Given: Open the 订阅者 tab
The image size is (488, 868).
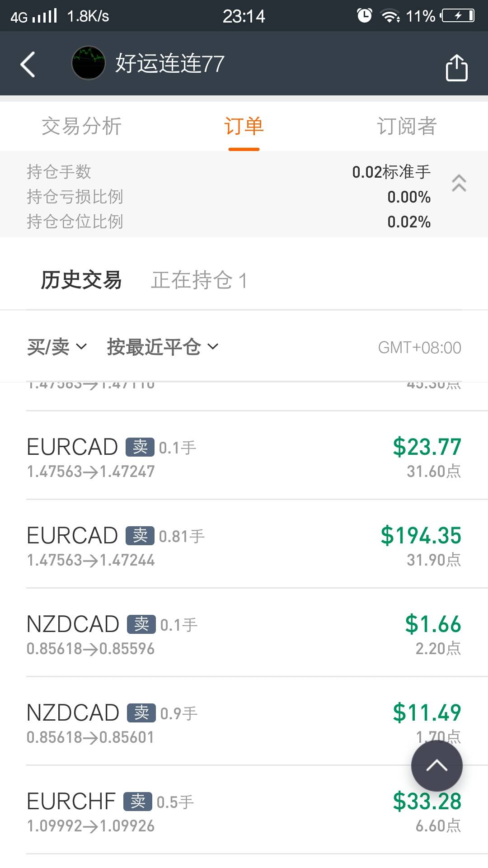Looking at the screenshot, I should [x=407, y=126].
